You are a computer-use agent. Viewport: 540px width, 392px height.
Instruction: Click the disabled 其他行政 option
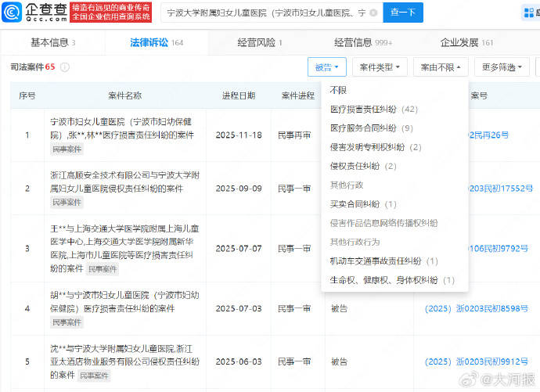point(347,185)
